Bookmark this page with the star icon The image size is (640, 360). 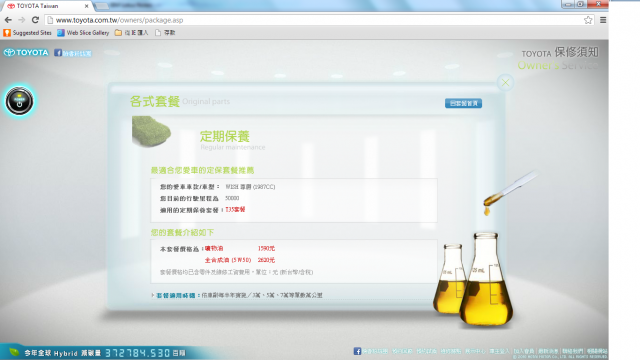(x=588, y=20)
